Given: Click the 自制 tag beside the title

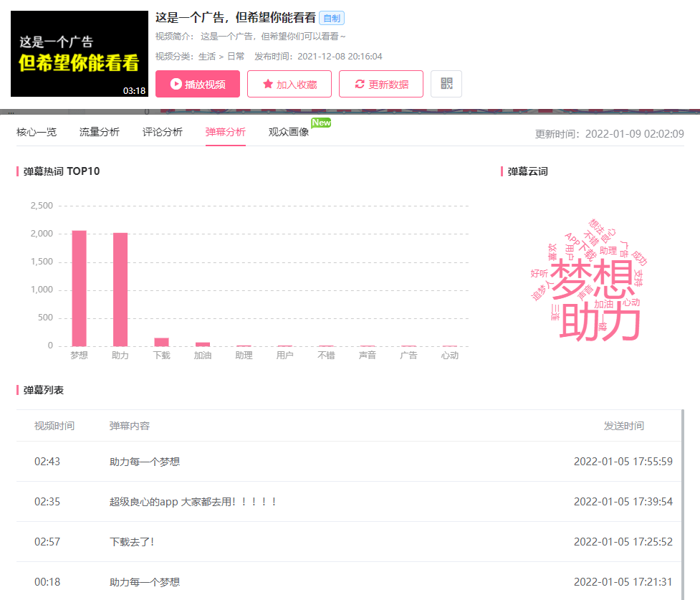Looking at the screenshot, I should 331,19.
